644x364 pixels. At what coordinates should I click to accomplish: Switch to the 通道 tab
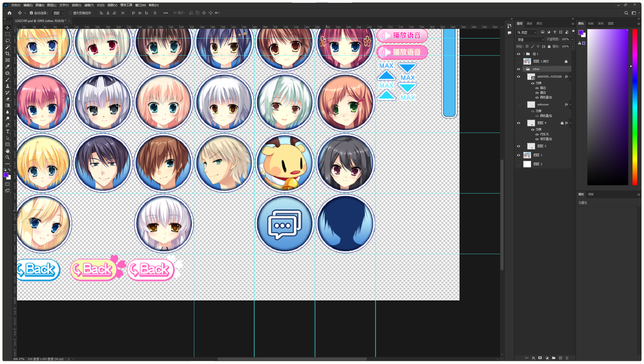[529, 23]
